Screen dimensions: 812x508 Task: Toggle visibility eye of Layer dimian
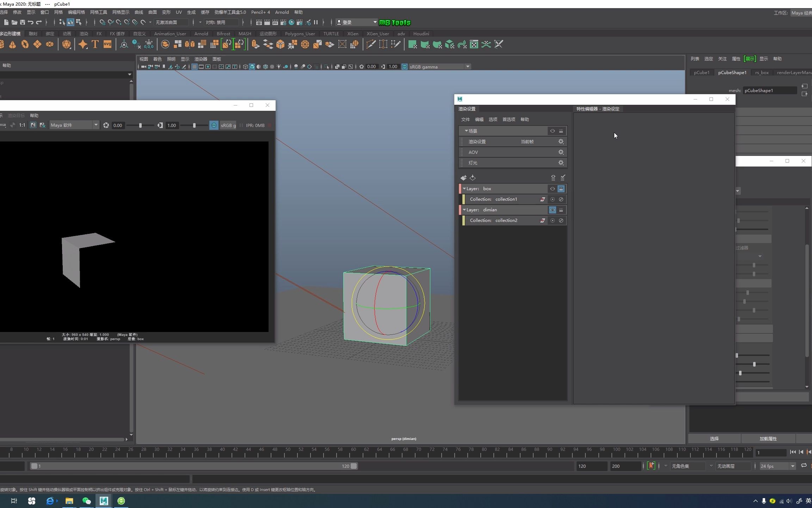552,210
